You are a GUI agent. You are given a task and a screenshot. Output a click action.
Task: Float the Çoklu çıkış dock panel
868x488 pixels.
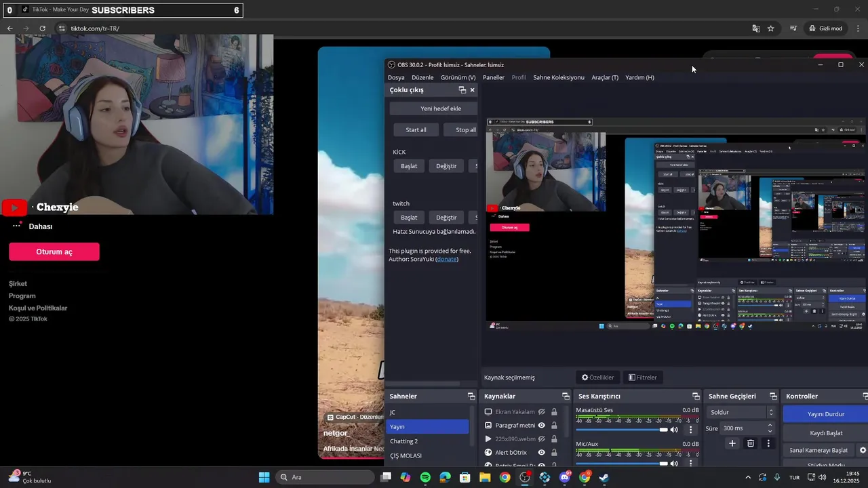click(x=462, y=89)
